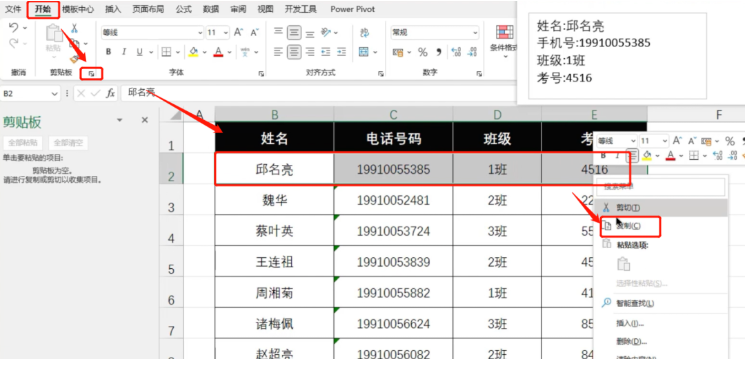Click the increase indent icon

click(x=342, y=52)
